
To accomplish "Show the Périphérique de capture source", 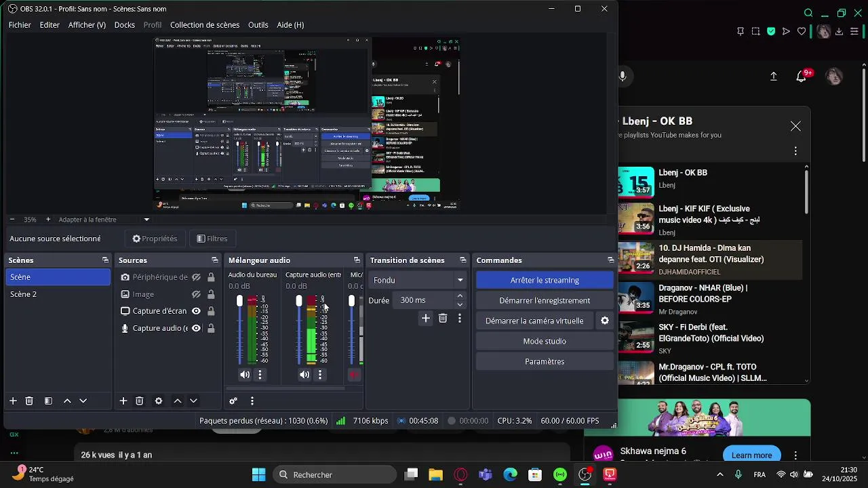I will coord(196,277).
